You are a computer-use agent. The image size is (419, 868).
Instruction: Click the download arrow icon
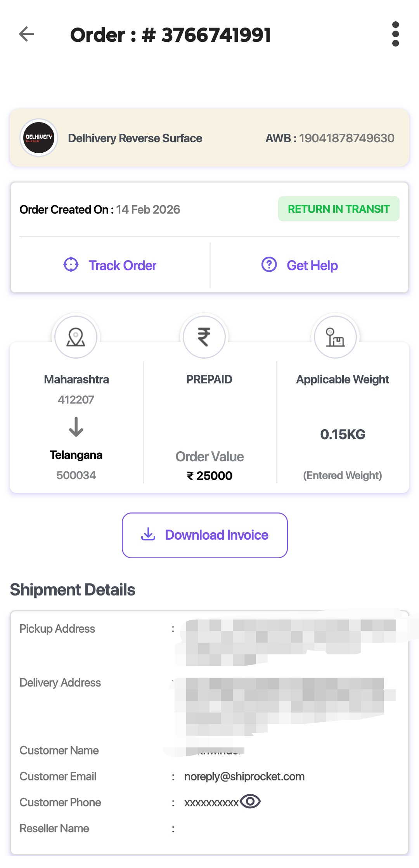(x=148, y=534)
